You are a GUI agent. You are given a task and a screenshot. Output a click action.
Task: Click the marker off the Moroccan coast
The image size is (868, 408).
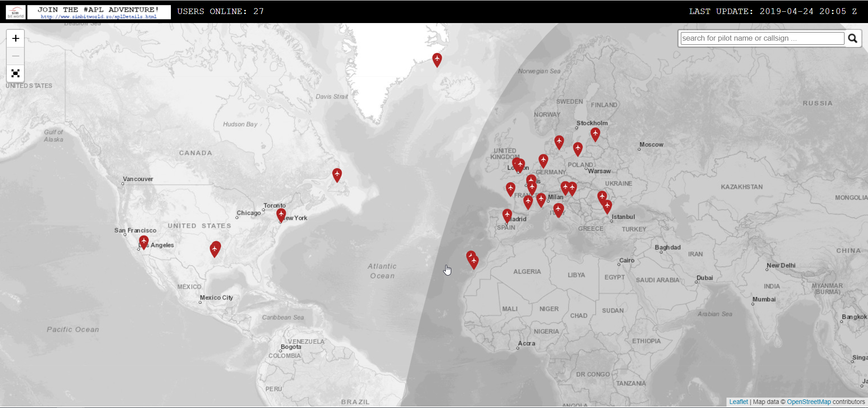[x=472, y=260]
